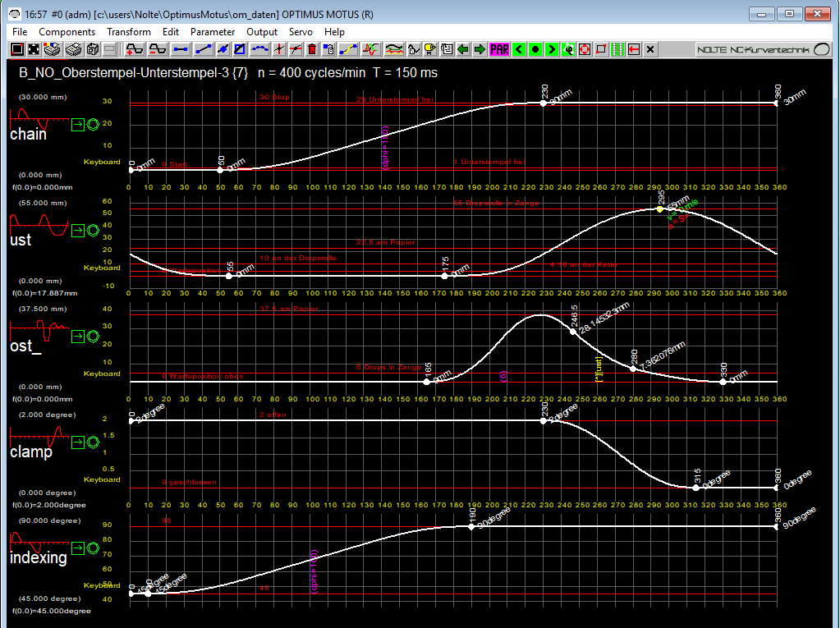Open the Servo menu
Image resolution: width=840 pixels, height=628 pixels.
pyautogui.click(x=301, y=31)
